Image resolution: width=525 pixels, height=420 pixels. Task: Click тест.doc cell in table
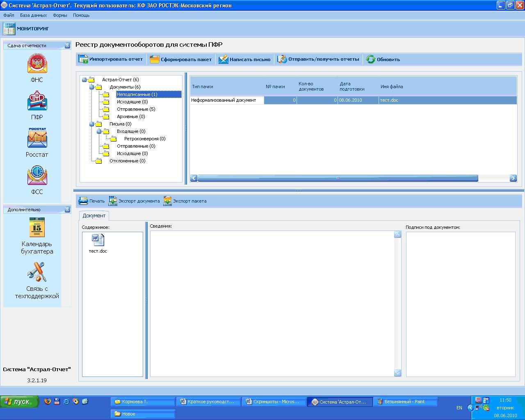point(447,100)
